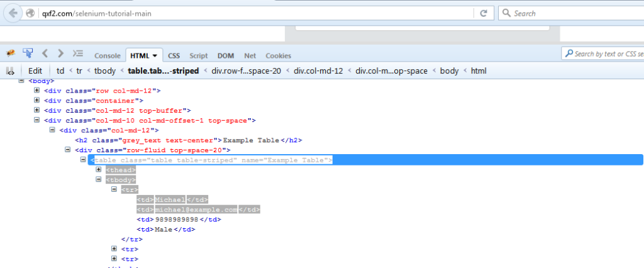The height and width of the screenshot is (268, 644).
Task: Activate the inspect element pointer tool
Action: coord(28,54)
